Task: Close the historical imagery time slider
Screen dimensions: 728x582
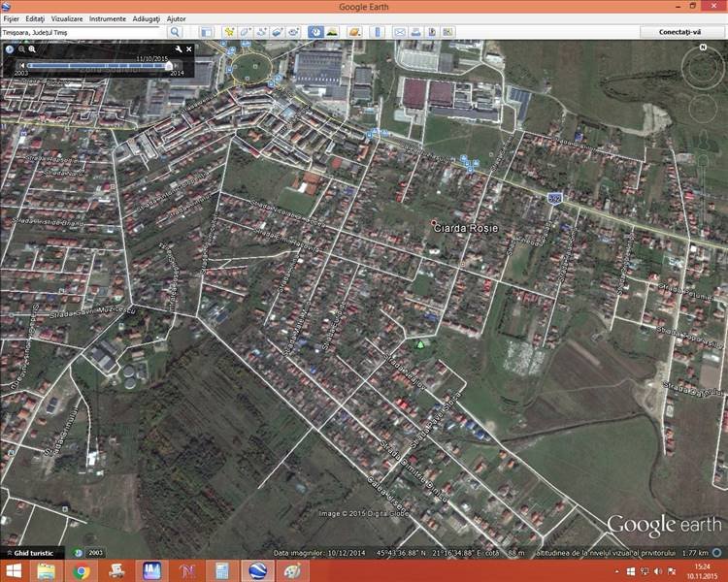Action: click(x=189, y=48)
